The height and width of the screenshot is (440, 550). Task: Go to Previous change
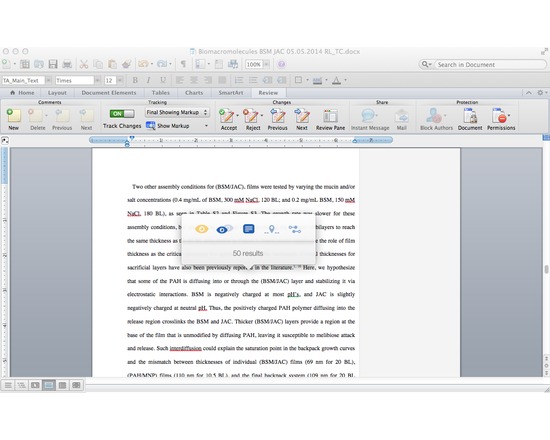[277, 119]
